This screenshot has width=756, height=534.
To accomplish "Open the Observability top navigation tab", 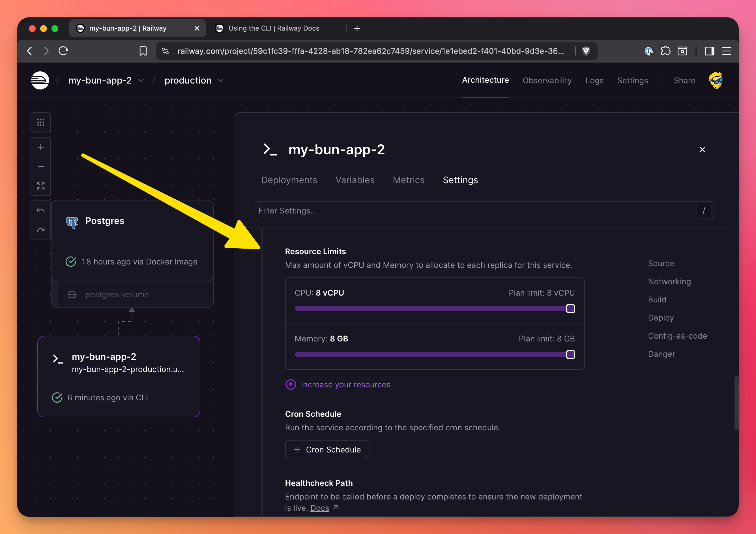I will click(x=547, y=80).
